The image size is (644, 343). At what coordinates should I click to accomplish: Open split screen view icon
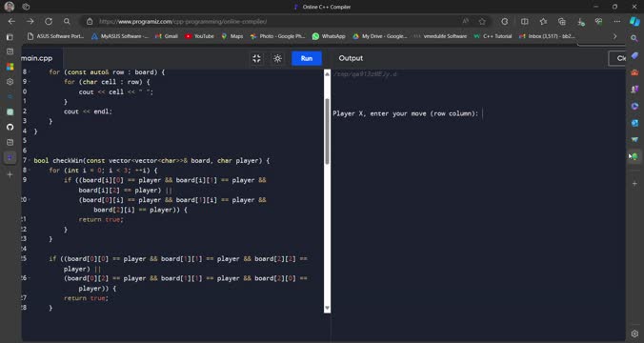525,21
